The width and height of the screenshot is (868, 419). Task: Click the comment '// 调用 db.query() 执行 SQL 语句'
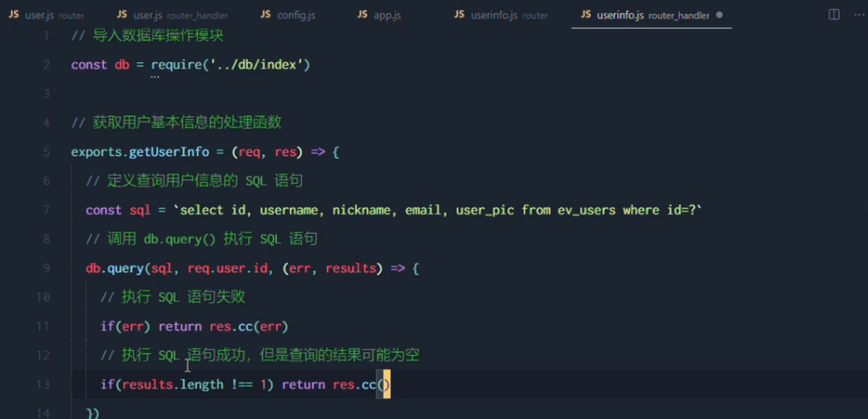[x=201, y=239]
